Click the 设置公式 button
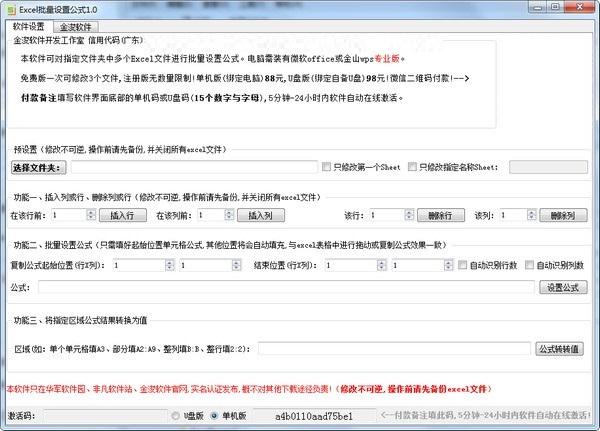600x431 pixels. (563, 287)
